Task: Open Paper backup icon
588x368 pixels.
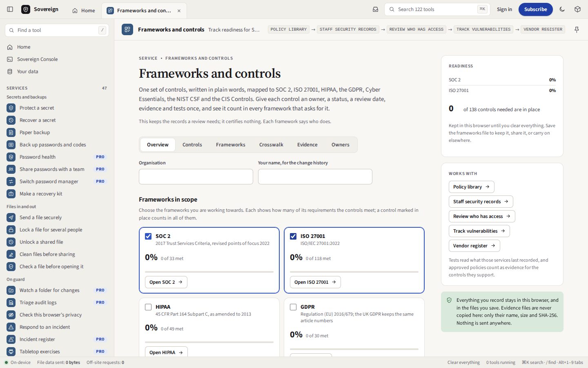Action: pos(11,132)
